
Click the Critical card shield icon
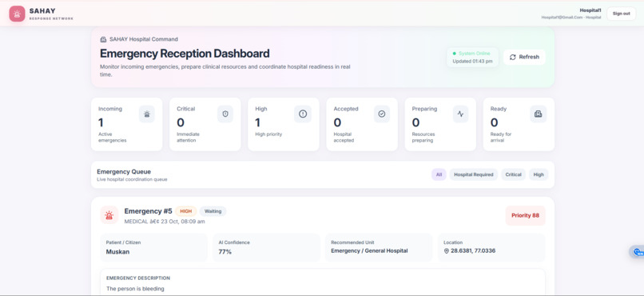click(225, 114)
